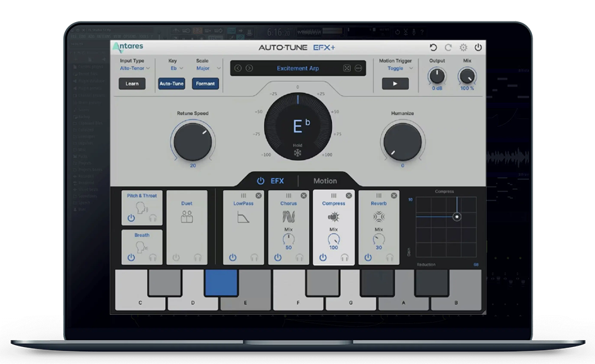Click the Hold snowflake freeze icon
Viewport: 595px width, 364px height.
297,153
